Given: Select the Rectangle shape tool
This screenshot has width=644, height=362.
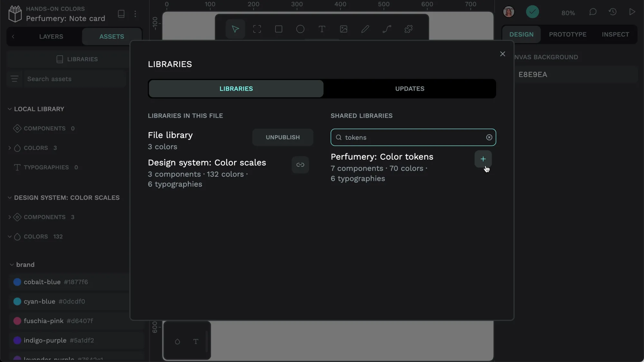Looking at the screenshot, I should click(279, 29).
